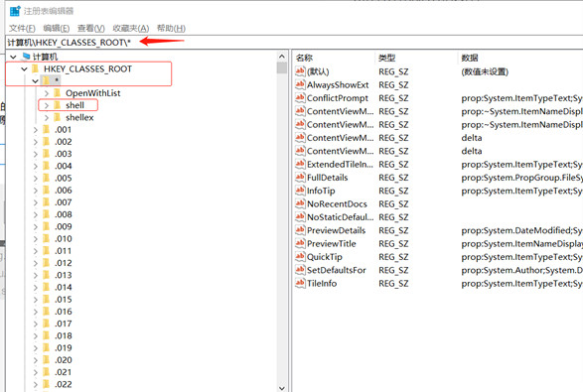583x392 pixels.
Task: Select the .019 tree key
Action: click(x=64, y=347)
